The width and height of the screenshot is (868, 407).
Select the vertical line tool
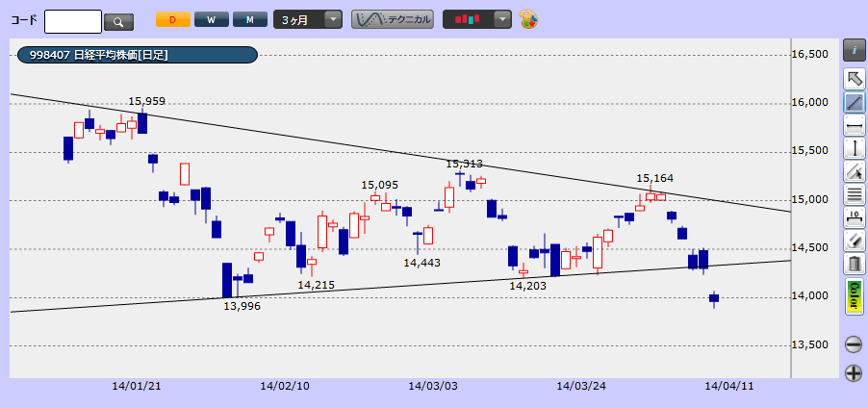855,148
